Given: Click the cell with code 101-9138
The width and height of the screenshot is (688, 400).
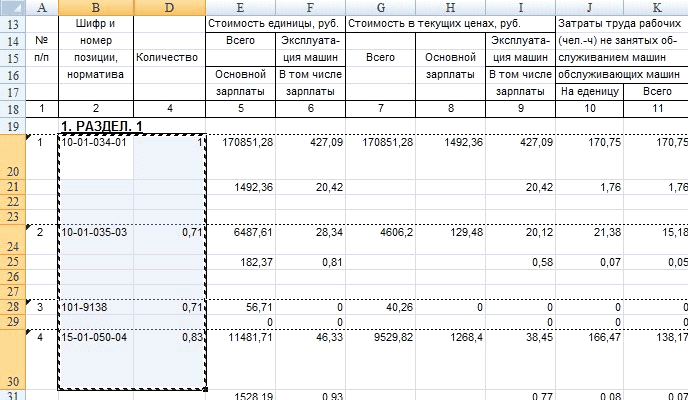Looking at the screenshot, I should [x=95, y=306].
